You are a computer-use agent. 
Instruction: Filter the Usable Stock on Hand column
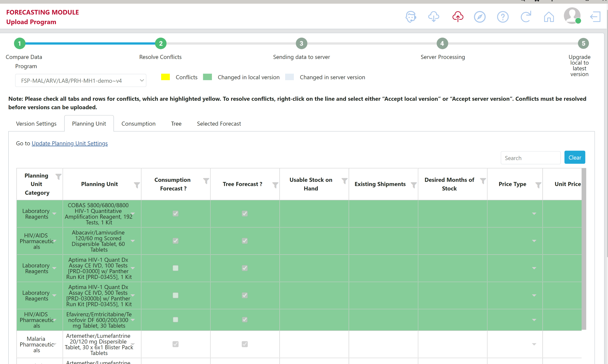point(345,181)
